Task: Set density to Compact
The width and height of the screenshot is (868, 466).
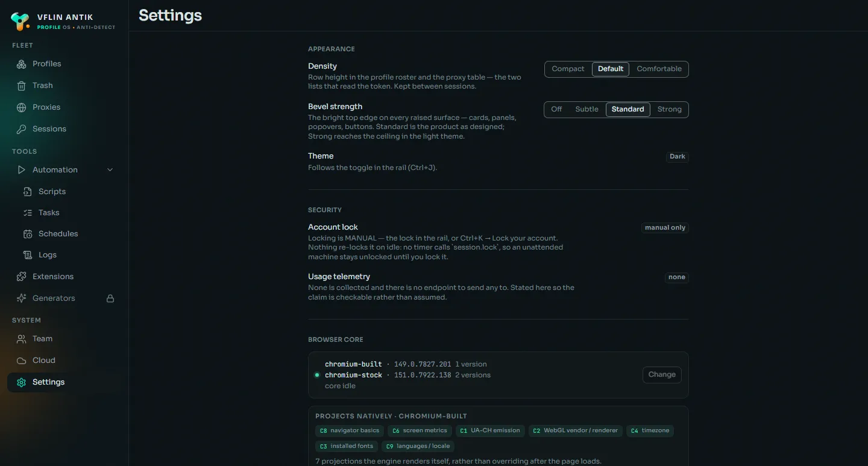Action: click(568, 69)
